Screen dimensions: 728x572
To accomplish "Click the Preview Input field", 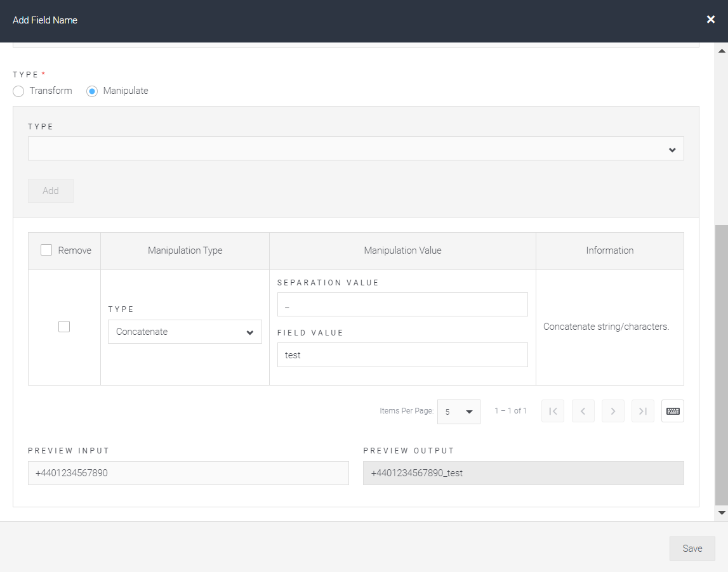I will [x=189, y=472].
